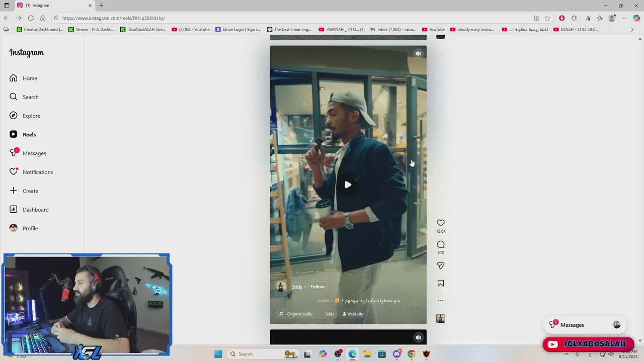Open Task View on taskbar
644x362 pixels.
point(307,354)
